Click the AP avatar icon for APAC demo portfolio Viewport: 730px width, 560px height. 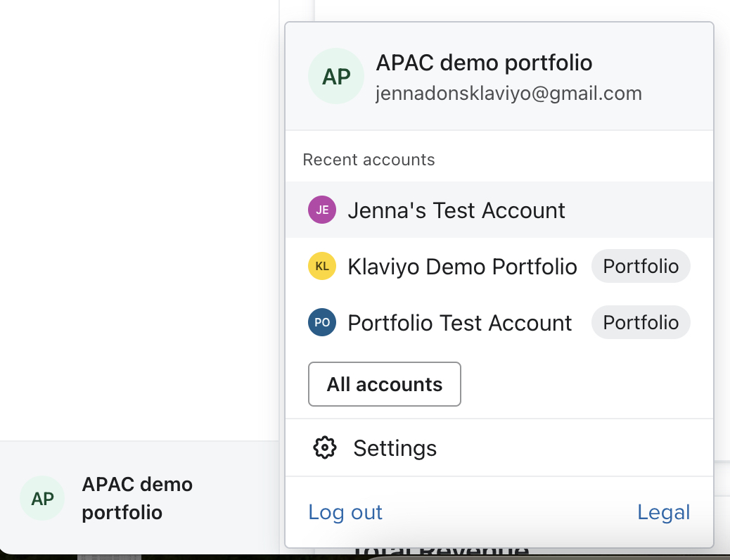(x=335, y=75)
